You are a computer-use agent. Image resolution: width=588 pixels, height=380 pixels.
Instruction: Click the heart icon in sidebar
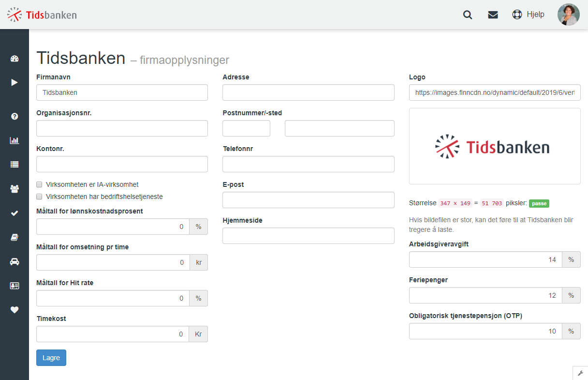coord(15,310)
